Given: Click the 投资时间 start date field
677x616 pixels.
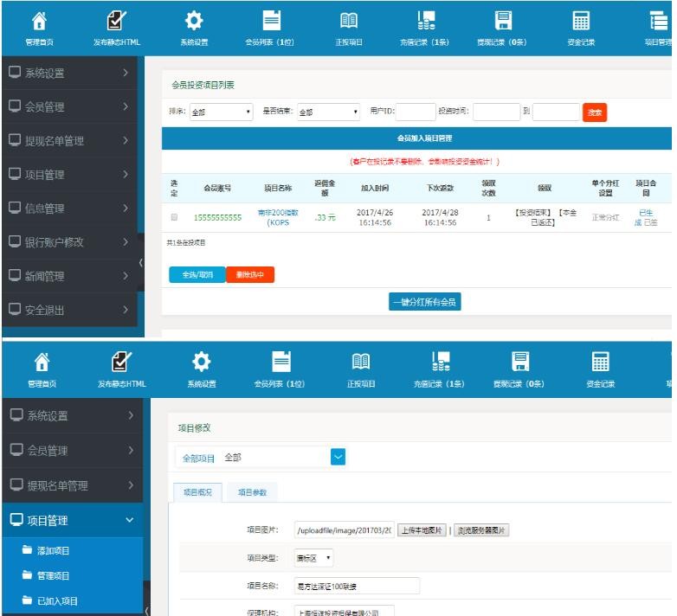Looking at the screenshot, I should [x=497, y=112].
